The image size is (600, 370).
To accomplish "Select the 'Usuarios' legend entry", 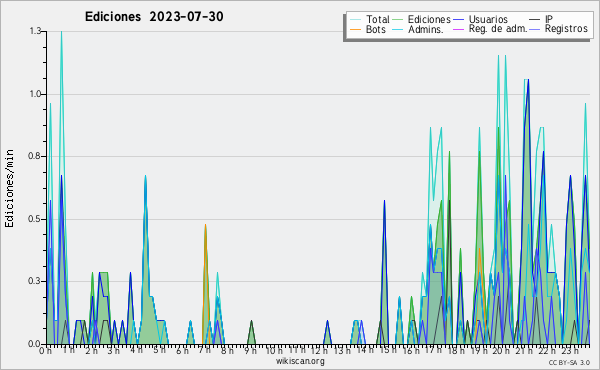I will (x=488, y=19).
